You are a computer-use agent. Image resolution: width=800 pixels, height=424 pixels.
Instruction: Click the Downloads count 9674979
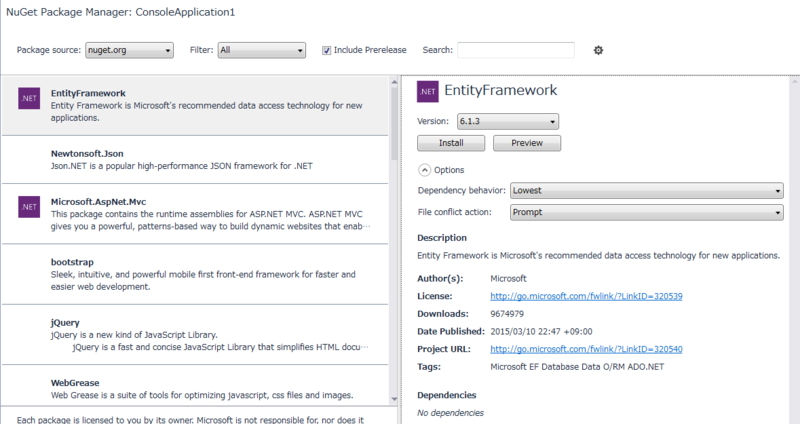pyautogui.click(x=507, y=314)
